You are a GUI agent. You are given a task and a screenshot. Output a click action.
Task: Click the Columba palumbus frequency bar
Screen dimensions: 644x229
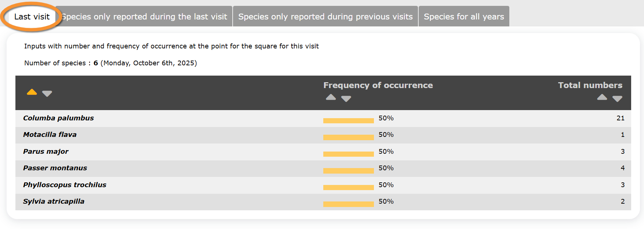pyautogui.click(x=348, y=121)
